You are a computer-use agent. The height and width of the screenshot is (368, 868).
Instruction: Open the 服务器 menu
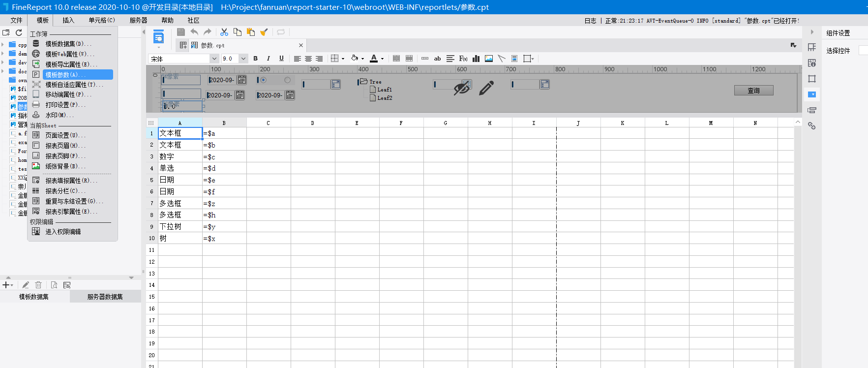click(x=139, y=20)
